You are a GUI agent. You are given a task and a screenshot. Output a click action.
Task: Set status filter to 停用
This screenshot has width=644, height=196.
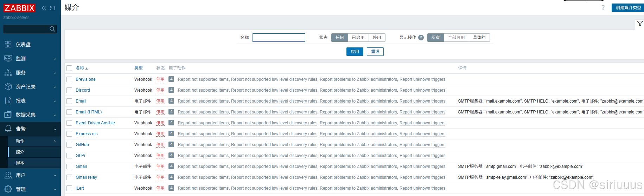pos(377,38)
